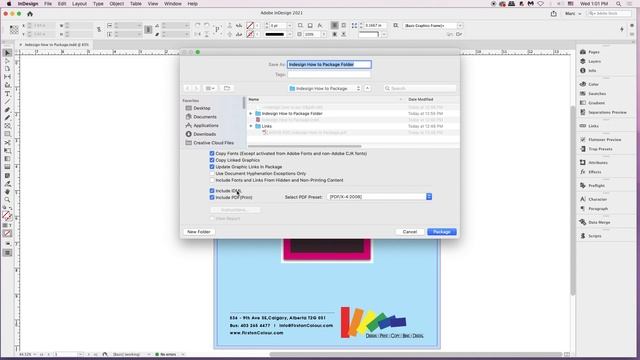Screen dimensions: 640x360
Task: Open the Swatches panel
Action: (593, 93)
